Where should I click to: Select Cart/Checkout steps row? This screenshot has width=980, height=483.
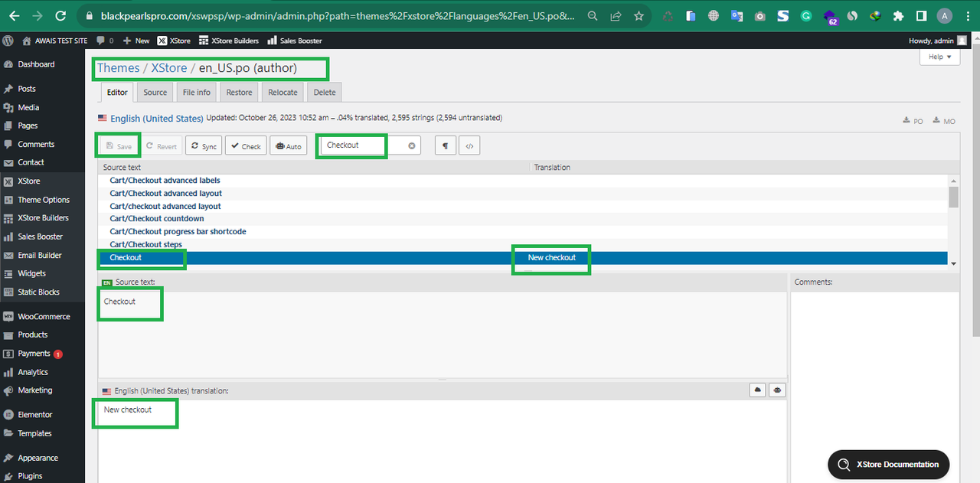[x=523, y=244]
